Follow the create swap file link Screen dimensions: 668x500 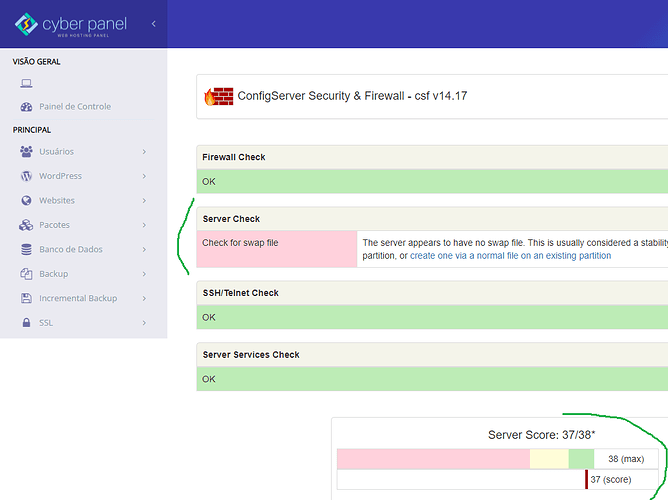(510, 256)
